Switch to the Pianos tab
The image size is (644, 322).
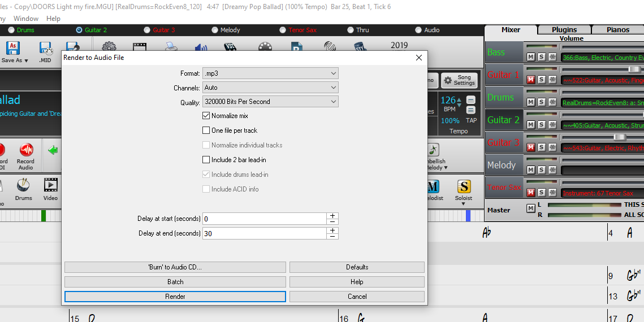(618, 29)
